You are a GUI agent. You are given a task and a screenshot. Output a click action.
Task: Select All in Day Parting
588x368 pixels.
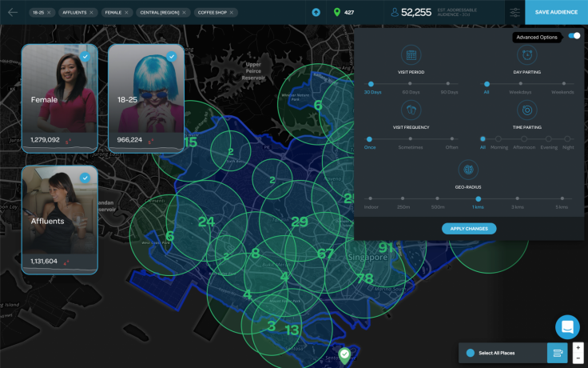[x=487, y=84]
